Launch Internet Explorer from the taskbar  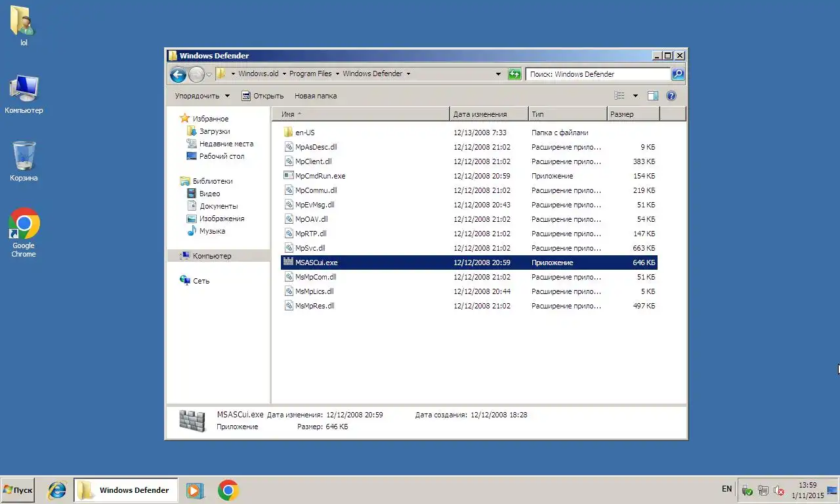[57, 490]
